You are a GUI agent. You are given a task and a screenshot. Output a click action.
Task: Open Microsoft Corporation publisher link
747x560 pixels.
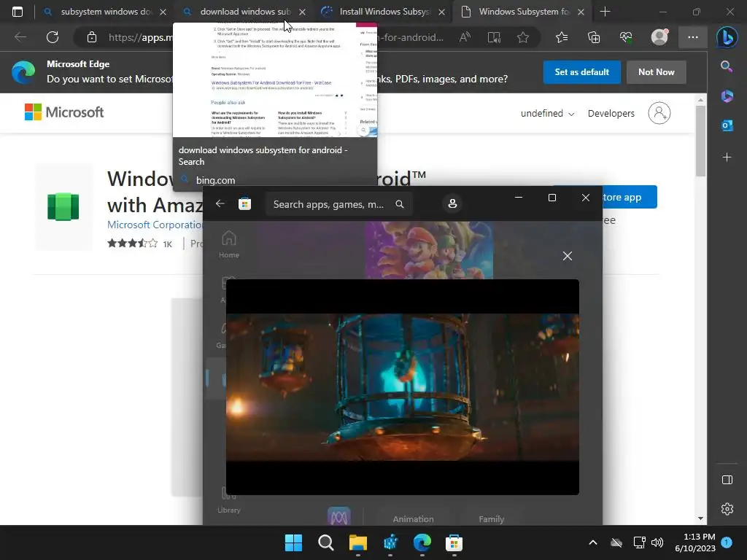click(x=155, y=225)
